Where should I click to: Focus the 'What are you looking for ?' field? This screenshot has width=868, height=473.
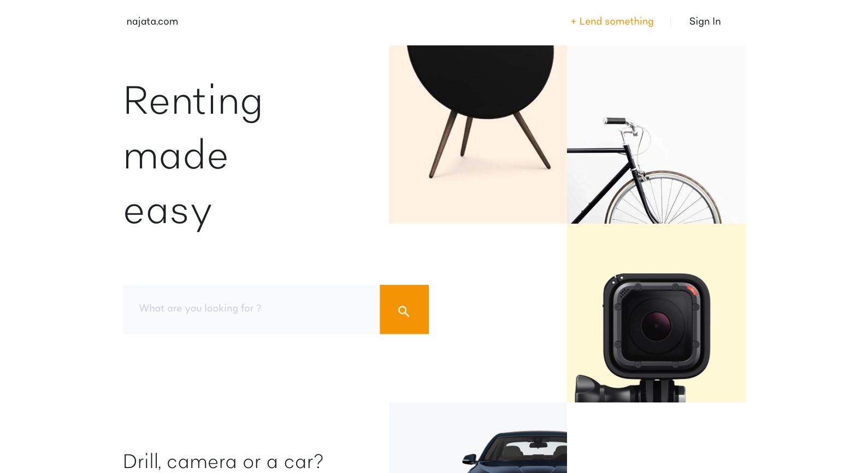tap(251, 310)
